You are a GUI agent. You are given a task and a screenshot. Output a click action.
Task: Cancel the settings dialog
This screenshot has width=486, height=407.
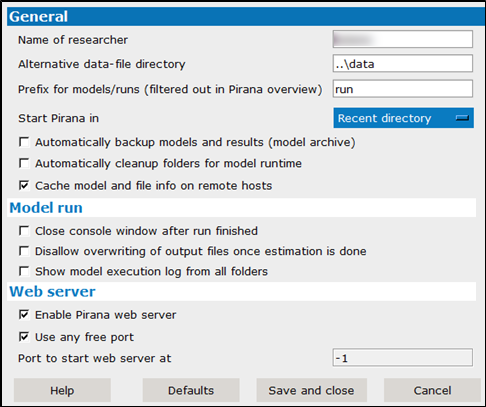[x=432, y=390]
